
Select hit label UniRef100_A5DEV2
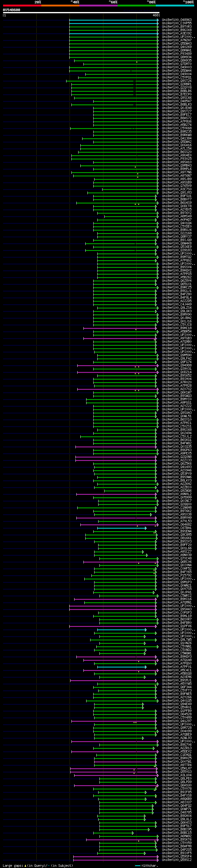click(x=176, y=751)
